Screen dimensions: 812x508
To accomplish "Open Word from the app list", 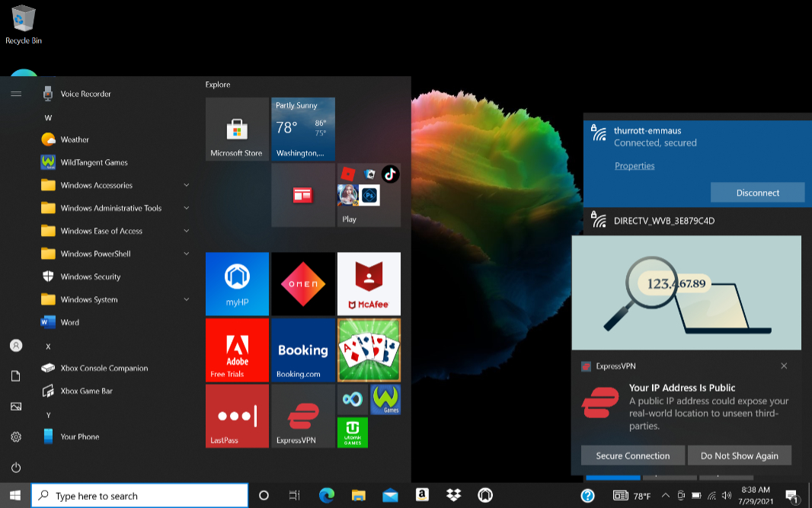I will [70, 322].
